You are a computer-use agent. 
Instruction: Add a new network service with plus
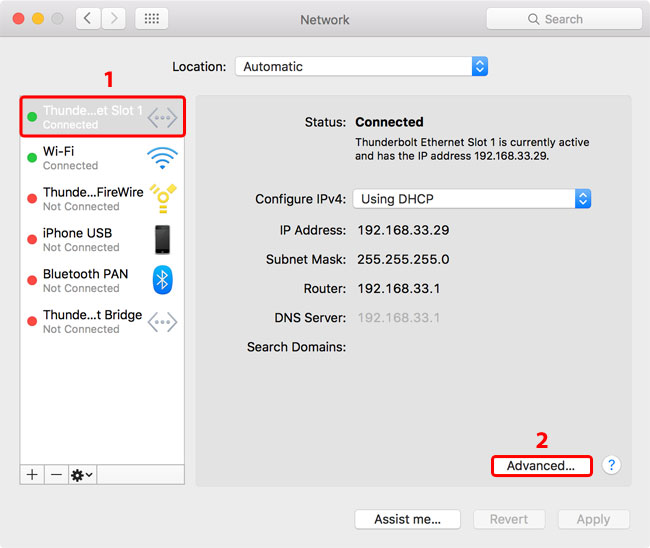click(32, 474)
